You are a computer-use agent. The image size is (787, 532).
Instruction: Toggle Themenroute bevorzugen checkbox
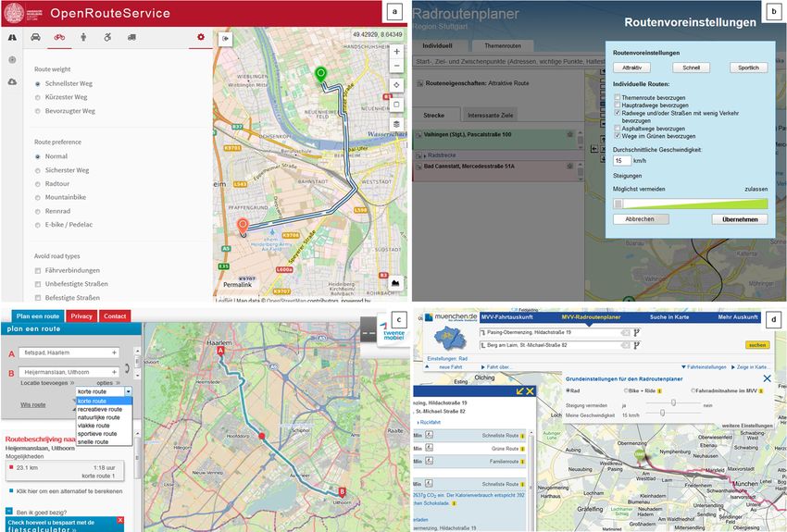coord(617,97)
